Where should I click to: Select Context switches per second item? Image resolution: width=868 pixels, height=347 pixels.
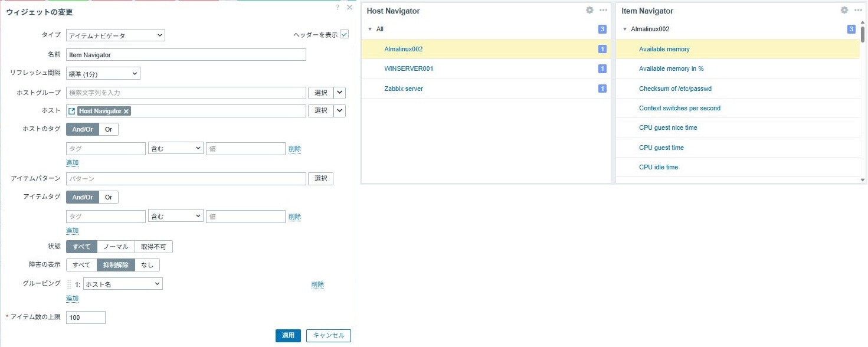(x=679, y=108)
